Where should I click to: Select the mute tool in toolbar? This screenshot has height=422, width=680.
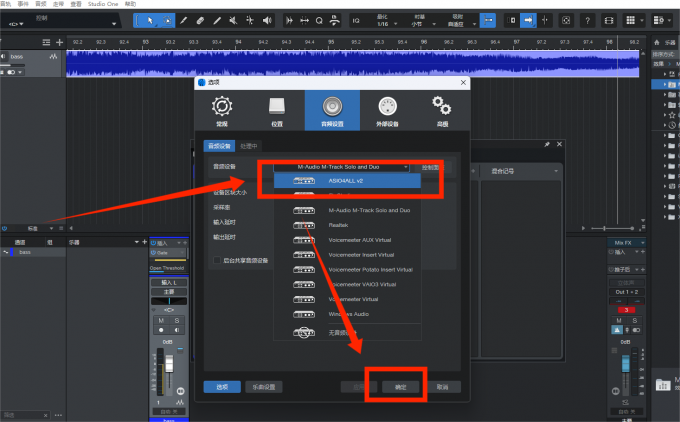pyautogui.click(x=233, y=20)
